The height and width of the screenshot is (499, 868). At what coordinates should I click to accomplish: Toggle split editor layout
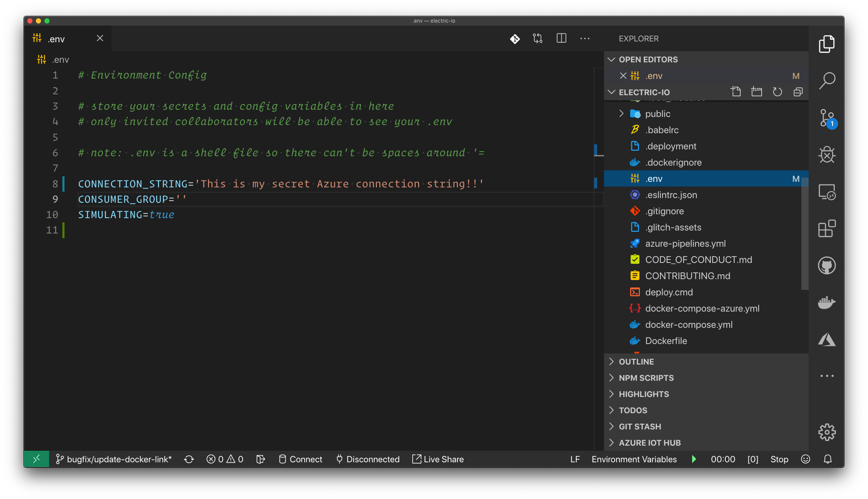click(x=561, y=38)
